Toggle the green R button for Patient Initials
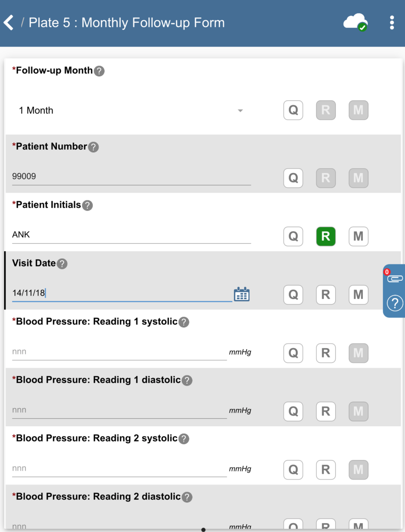Screen dimensions: 405x532 pos(325,236)
